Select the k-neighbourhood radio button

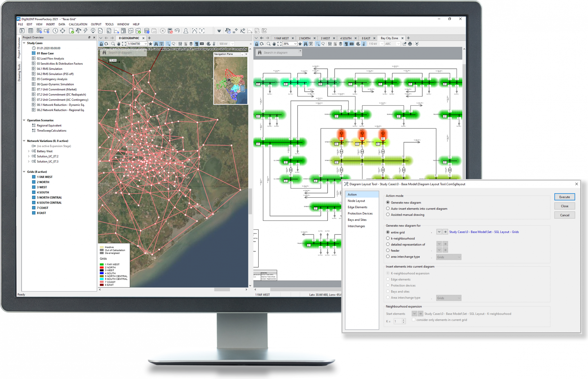coord(388,238)
